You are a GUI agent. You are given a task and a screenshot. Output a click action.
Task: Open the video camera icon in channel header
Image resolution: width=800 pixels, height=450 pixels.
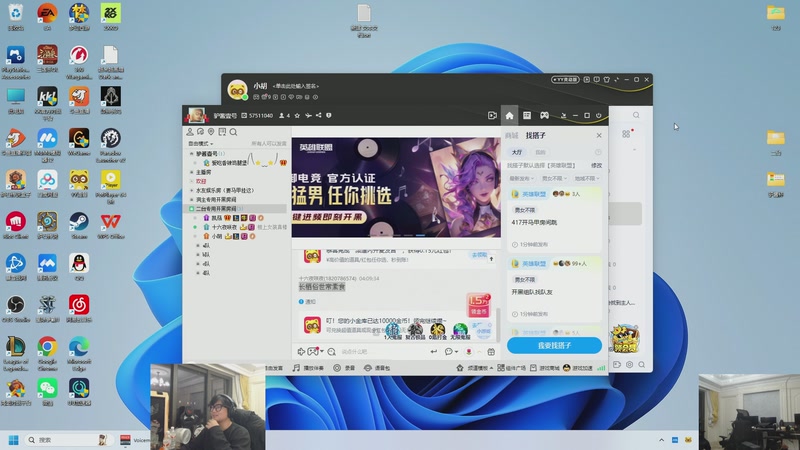[x=492, y=116]
